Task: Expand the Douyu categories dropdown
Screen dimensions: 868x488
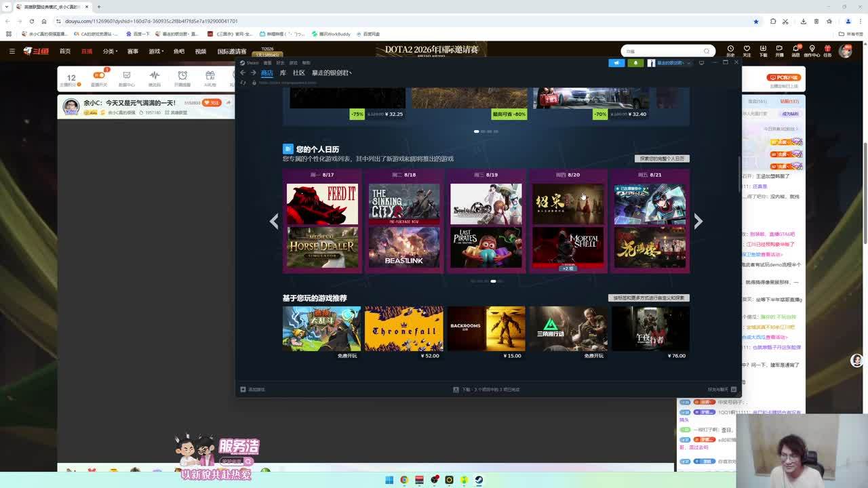Action: 110,52
